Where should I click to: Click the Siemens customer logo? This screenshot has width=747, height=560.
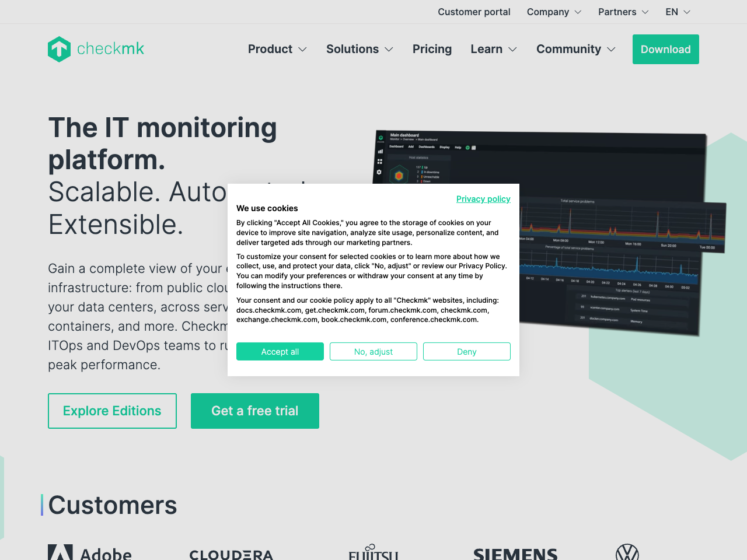[515, 554]
